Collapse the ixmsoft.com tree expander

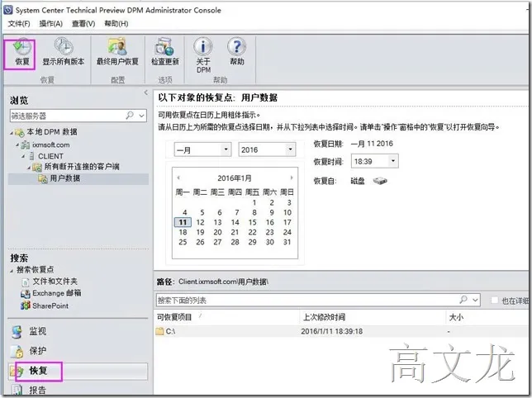click(17, 145)
